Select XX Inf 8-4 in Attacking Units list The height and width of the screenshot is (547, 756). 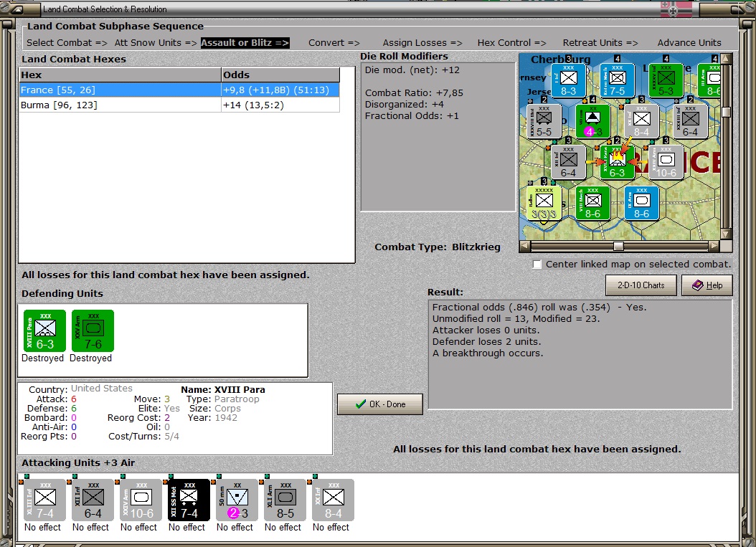tap(333, 500)
